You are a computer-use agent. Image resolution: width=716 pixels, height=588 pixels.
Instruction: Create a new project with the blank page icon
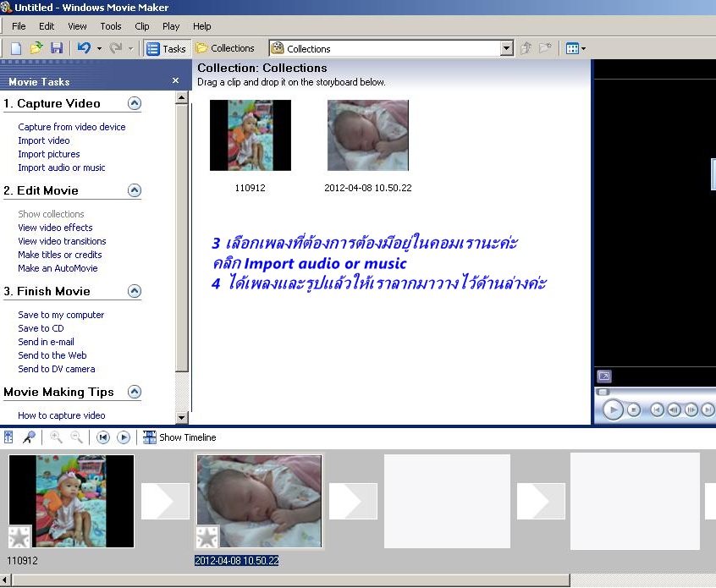point(16,48)
